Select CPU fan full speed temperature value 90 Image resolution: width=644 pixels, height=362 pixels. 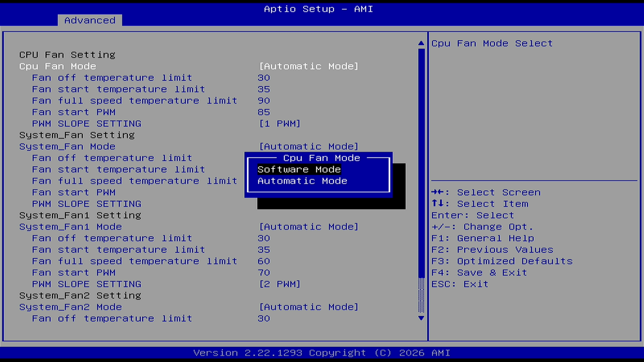264,101
